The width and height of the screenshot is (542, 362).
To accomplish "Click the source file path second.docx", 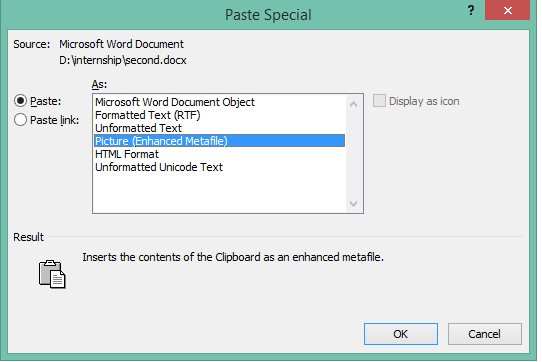I will (x=123, y=60).
